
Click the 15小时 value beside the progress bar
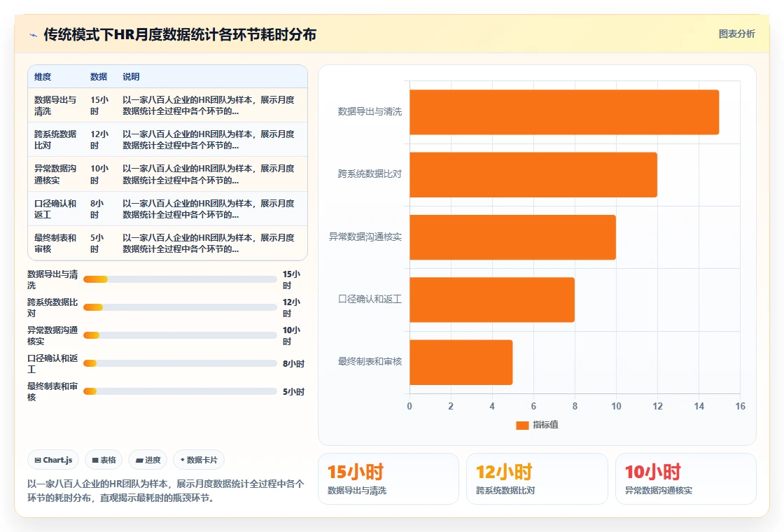click(291, 280)
